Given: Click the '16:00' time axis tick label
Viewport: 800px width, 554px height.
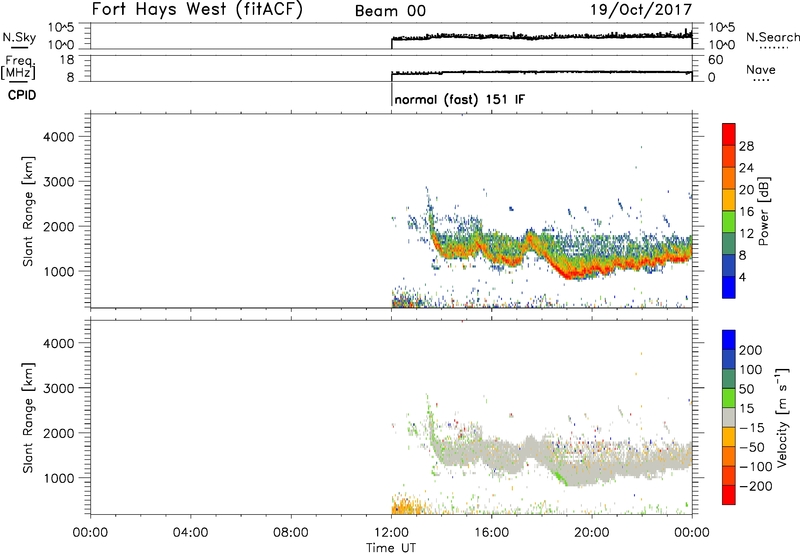Looking at the screenshot, I should pos(491,533).
